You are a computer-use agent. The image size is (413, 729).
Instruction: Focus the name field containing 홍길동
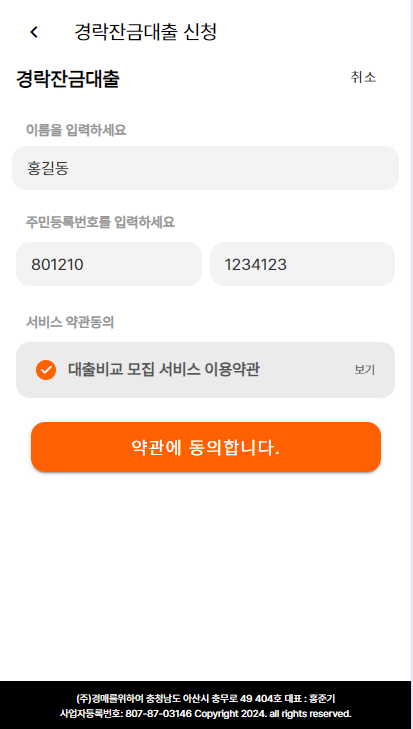(x=206, y=168)
